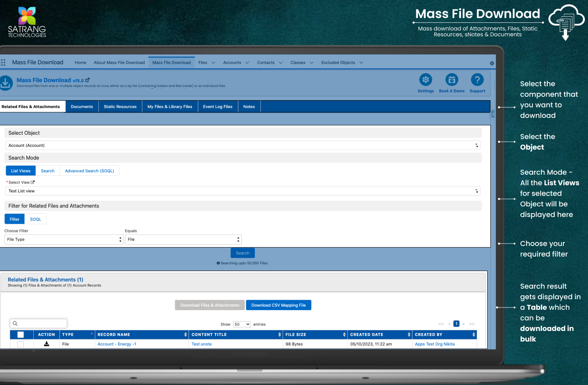Open the Settings gear icon
This screenshot has height=385, width=588.
point(425,80)
